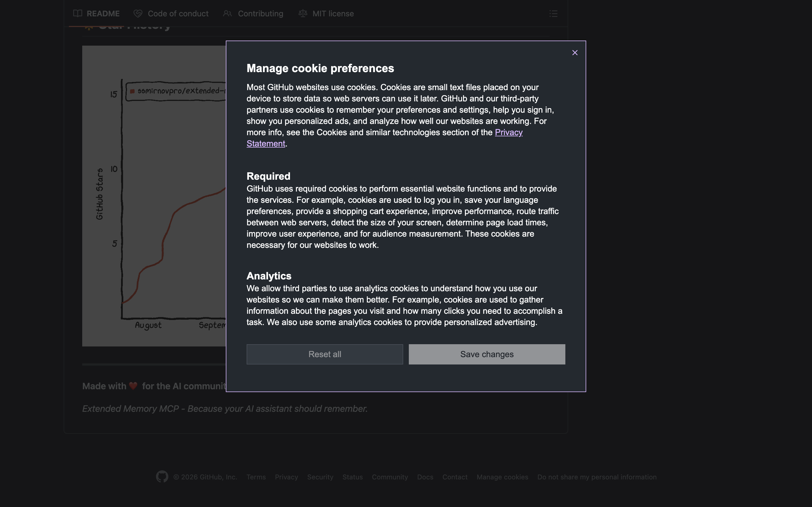The width and height of the screenshot is (812, 507).
Task: Click Do not share my personal information
Action: point(597,477)
